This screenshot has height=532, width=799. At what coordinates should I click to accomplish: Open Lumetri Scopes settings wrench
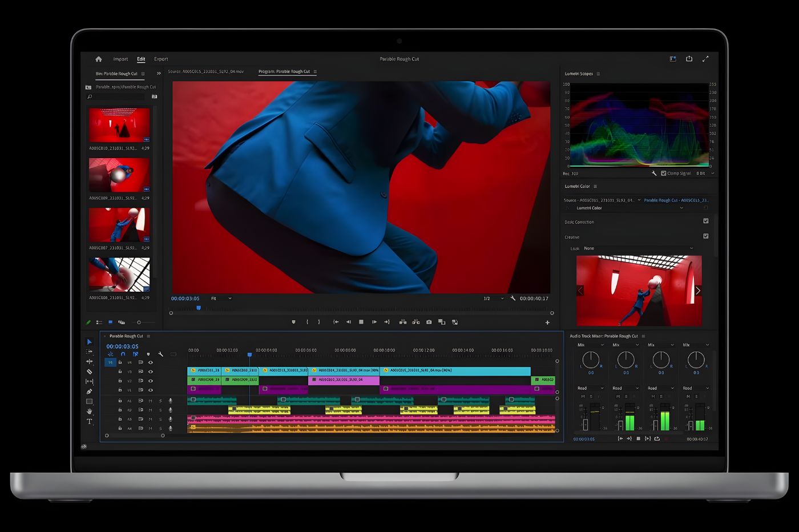click(654, 173)
